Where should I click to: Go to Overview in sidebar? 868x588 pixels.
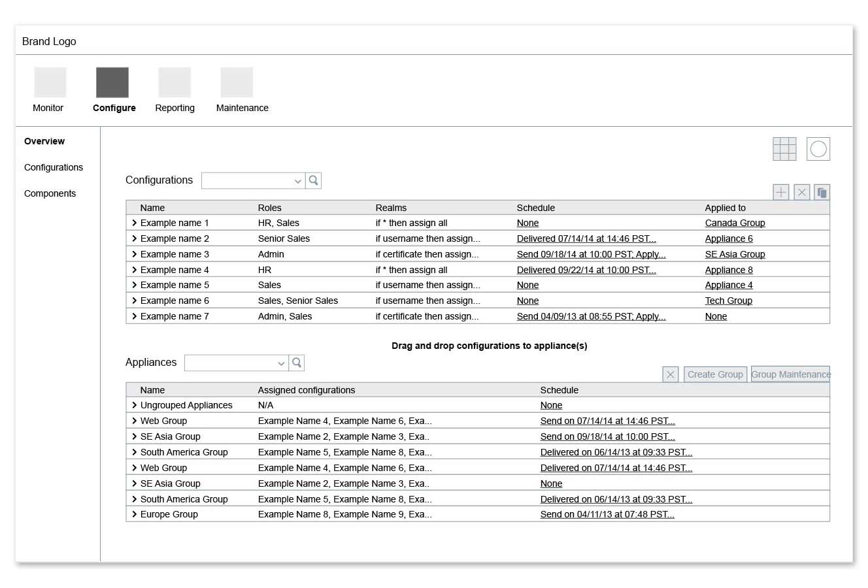tap(44, 141)
